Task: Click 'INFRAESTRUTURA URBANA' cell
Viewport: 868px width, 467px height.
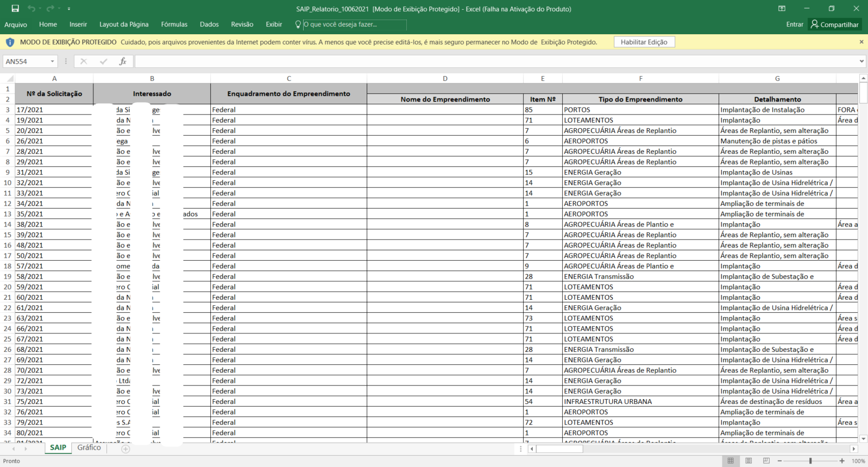Action: click(640, 402)
